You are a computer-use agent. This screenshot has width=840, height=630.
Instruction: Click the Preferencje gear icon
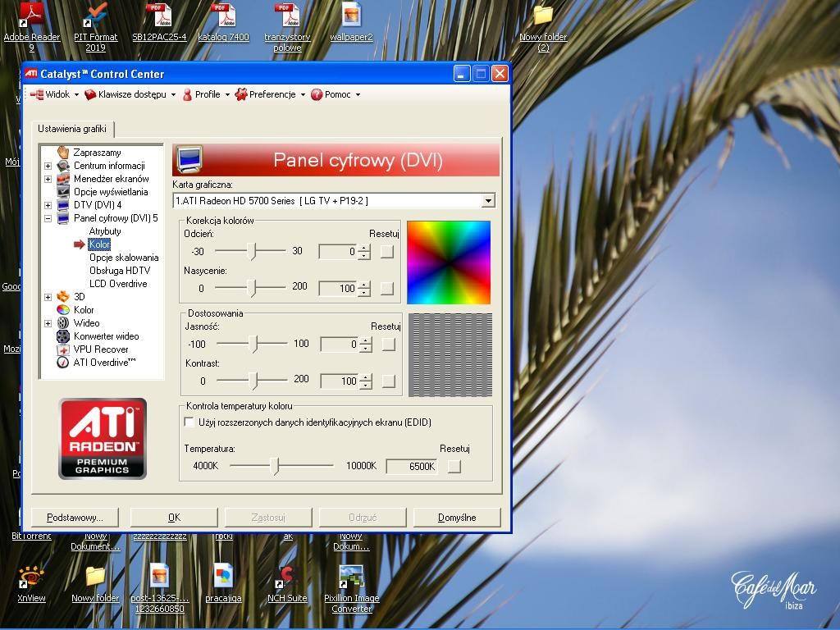[x=242, y=94]
